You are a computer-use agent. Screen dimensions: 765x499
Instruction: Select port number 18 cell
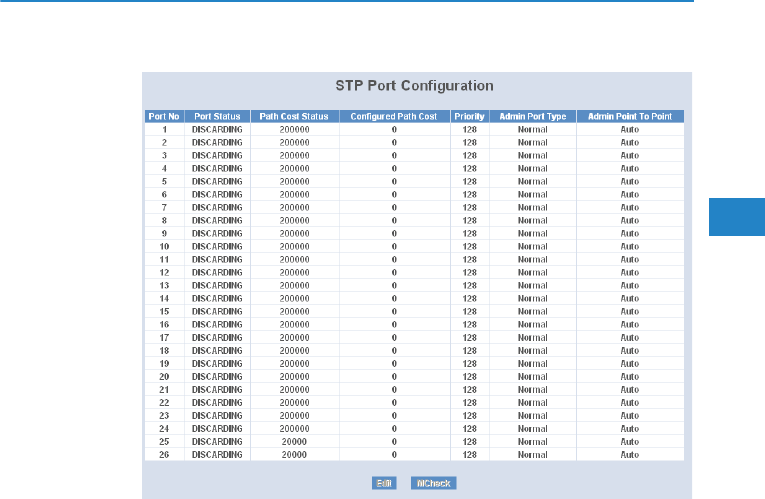[x=164, y=350]
